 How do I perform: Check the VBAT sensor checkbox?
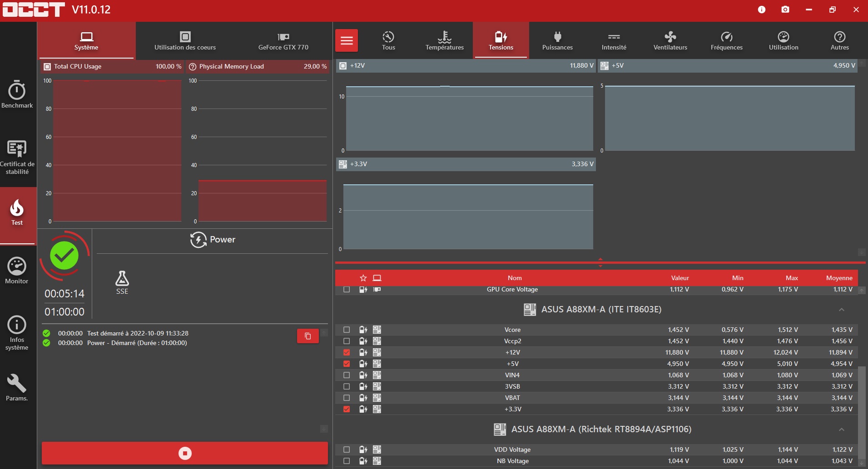point(347,398)
